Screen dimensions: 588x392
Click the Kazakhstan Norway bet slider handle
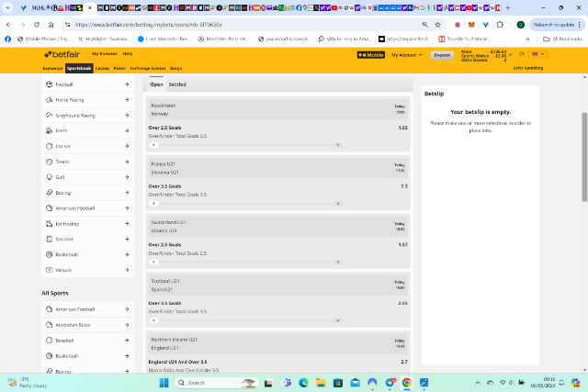pos(153,145)
